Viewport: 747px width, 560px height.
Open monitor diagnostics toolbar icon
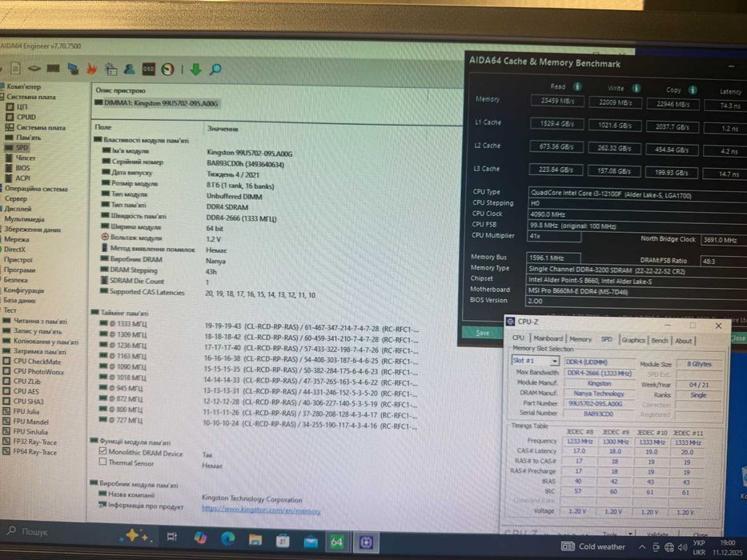tap(73, 69)
